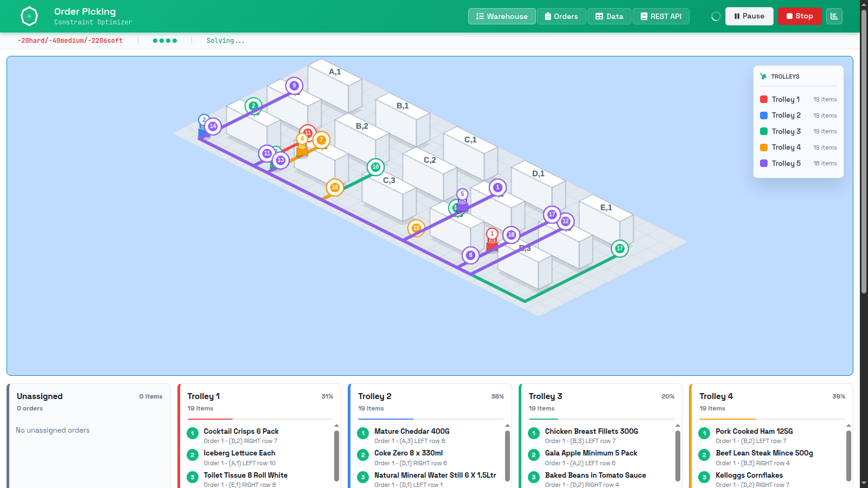The height and width of the screenshot is (488, 868).
Task: Open the score chart icon button
Action: coord(834,16)
